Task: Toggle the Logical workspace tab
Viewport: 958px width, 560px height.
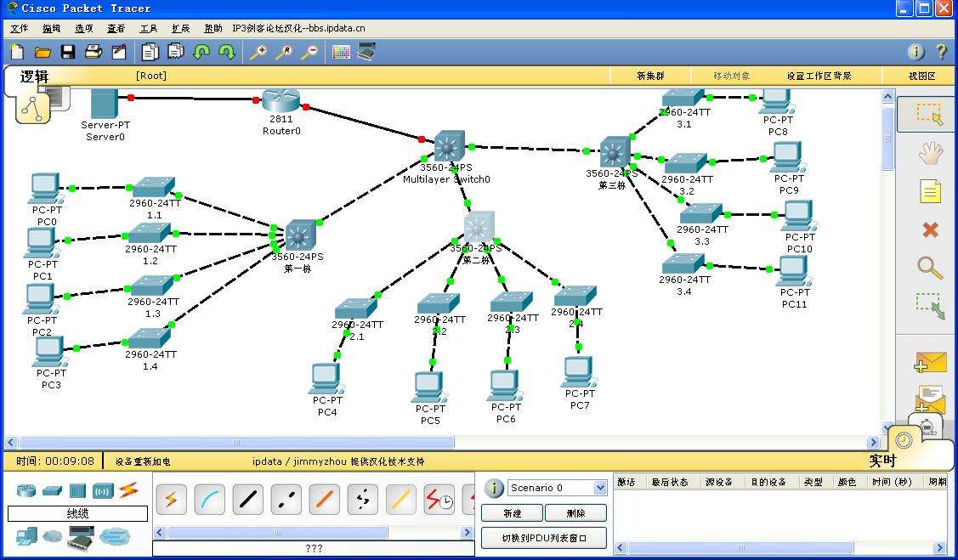Action: 34,76
